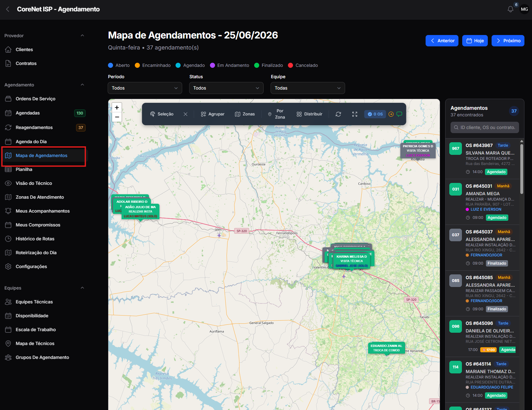Click the Cancelado red legend dot
Screen dimensions: 532x410
coord(290,65)
